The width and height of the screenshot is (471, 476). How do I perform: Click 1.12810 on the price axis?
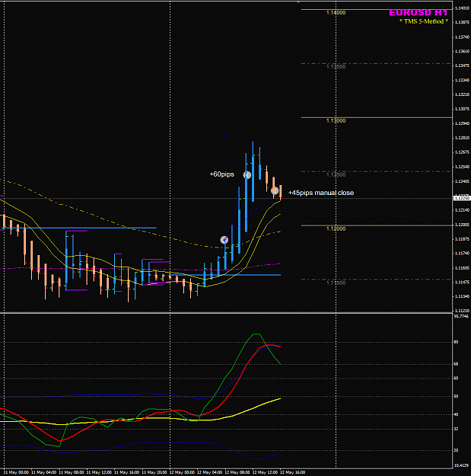coord(462,138)
